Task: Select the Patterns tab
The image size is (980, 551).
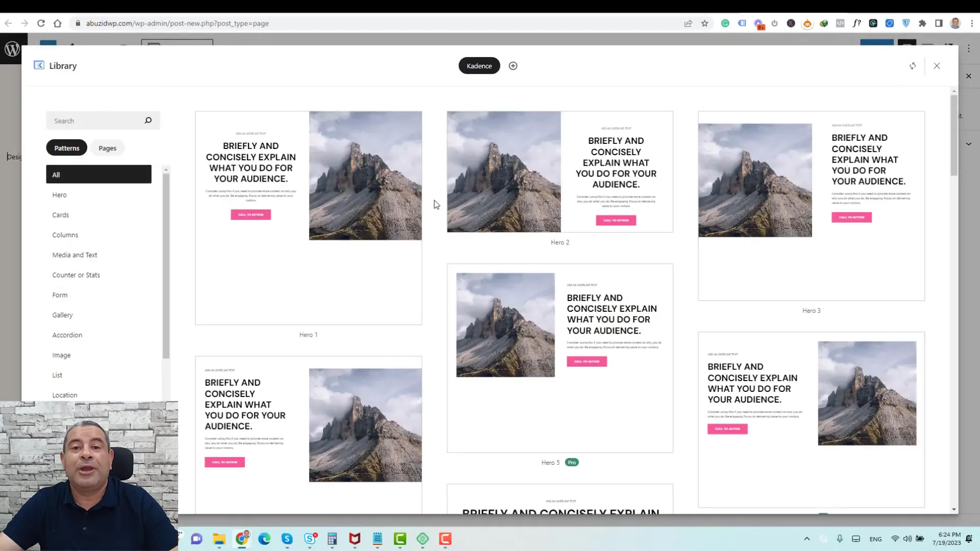Action: coord(67,148)
